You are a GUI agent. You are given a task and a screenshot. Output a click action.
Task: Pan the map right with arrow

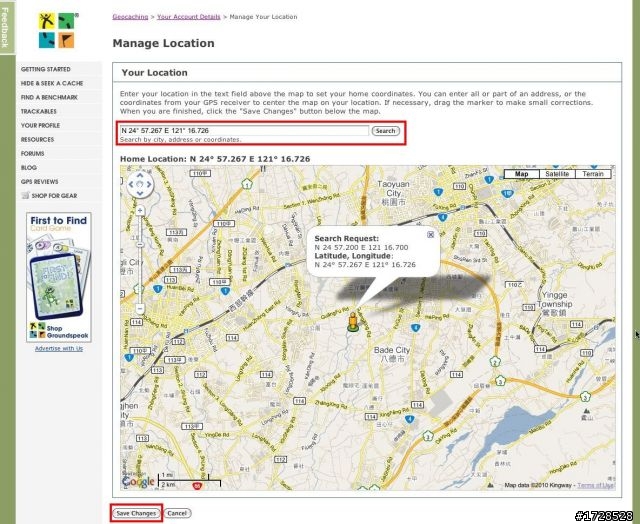pyautogui.click(x=149, y=184)
